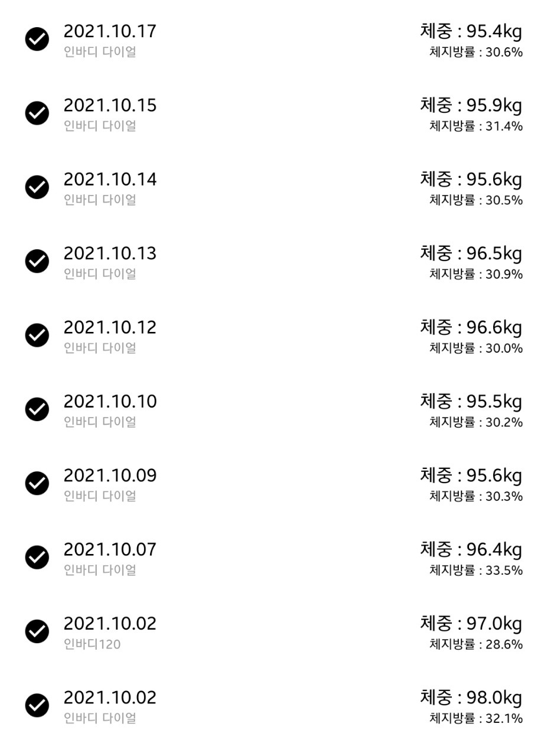Toggle the 2021.10.15 record checkmark
The width and height of the screenshot is (544, 756).
click(x=37, y=113)
